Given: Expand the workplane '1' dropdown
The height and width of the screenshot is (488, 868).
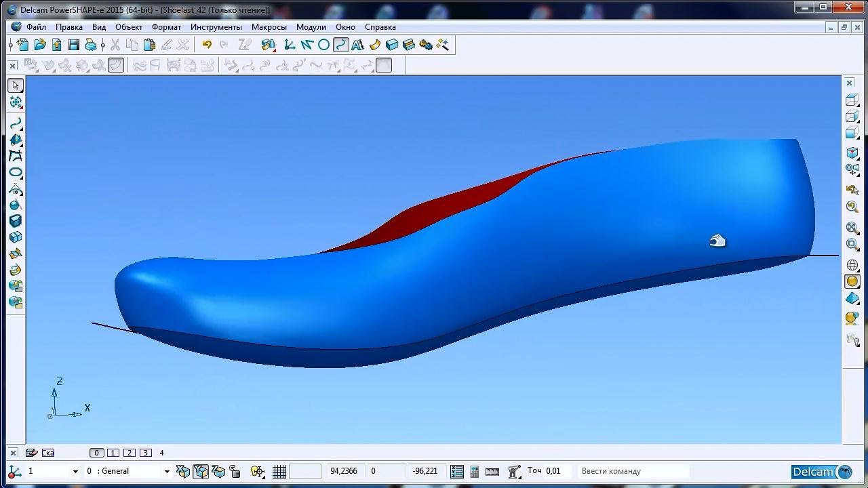Looking at the screenshot, I should [75, 471].
